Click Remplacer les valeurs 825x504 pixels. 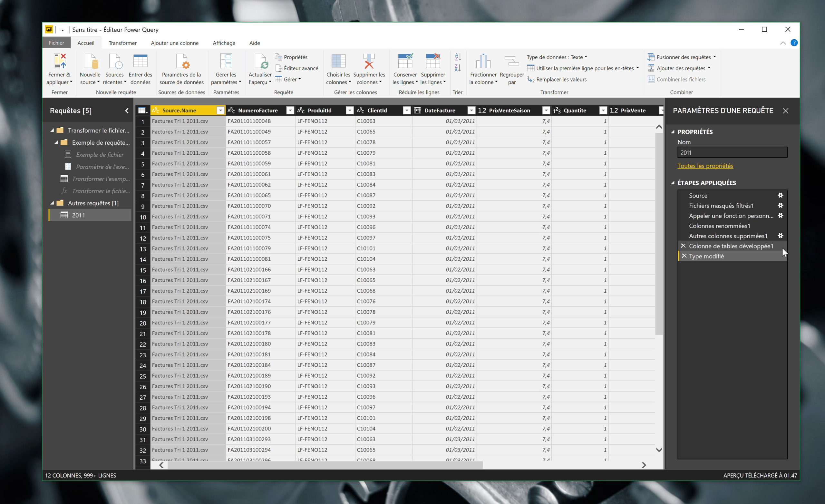[x=557, y=79]
